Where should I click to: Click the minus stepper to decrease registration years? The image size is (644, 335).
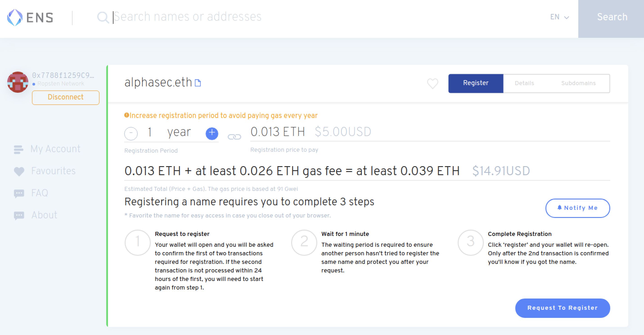[131, 133]
